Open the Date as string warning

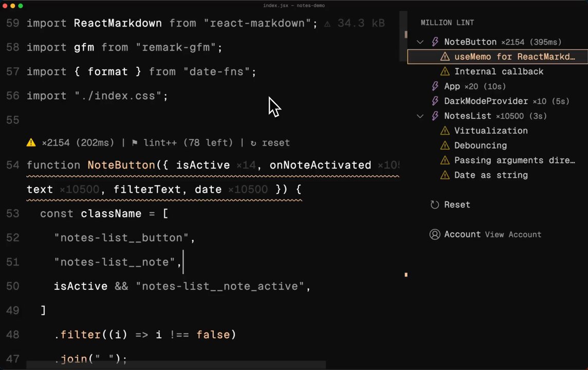491,175
